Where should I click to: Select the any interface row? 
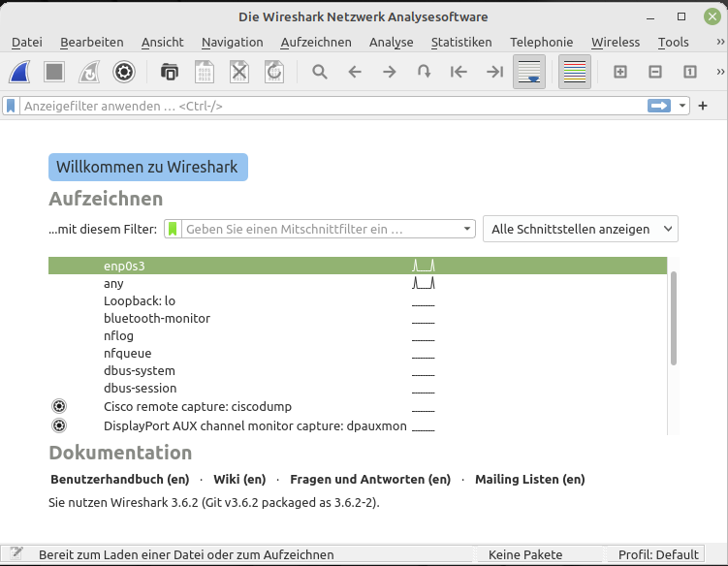coord(358,283)
